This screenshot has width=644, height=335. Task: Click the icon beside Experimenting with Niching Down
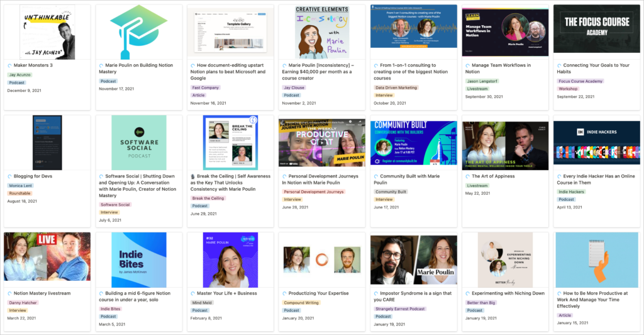point(468,293)
